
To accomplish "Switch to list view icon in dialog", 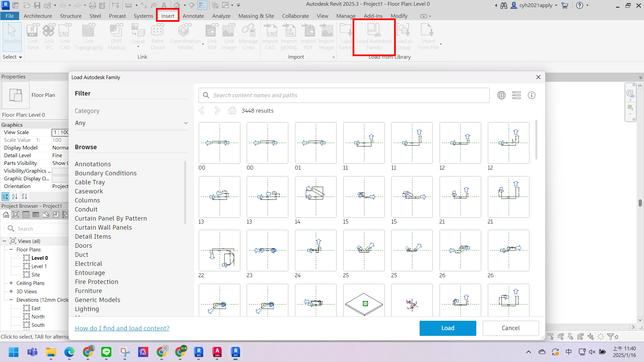I will 517,95.
